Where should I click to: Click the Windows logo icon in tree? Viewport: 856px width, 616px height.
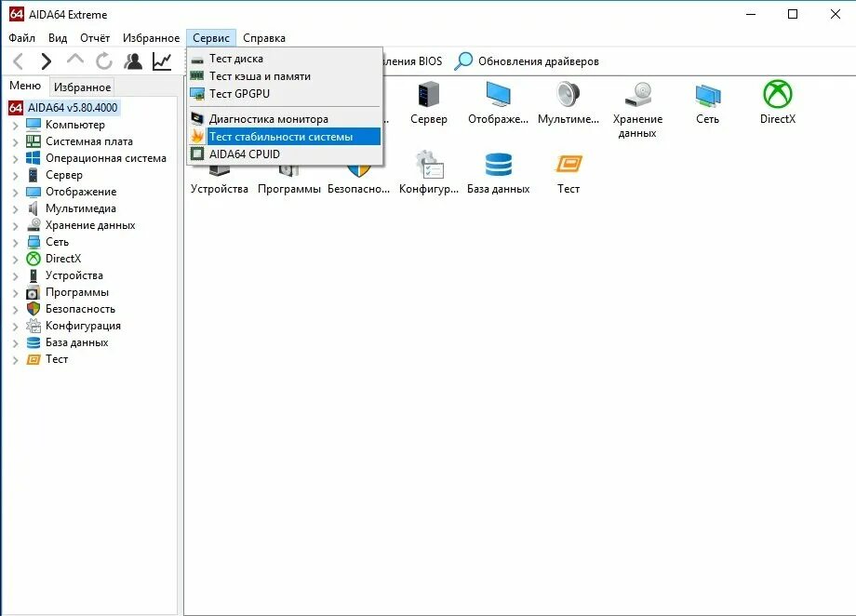coord(33,158)
